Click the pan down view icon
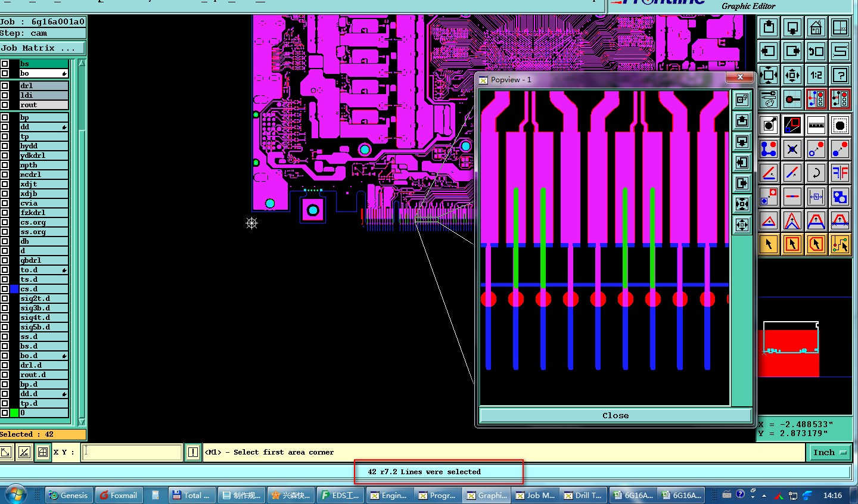858x504 pixels. 792,27
